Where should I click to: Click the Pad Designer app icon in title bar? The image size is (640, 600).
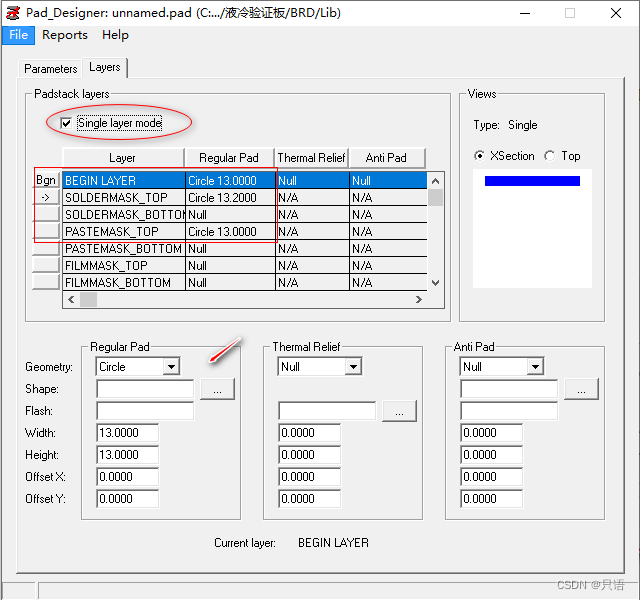point(13,12)
